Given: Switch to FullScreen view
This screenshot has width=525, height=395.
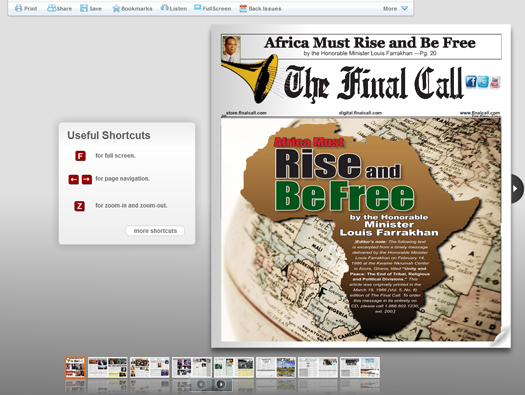Looking at the screenshot, I should click(213, 8).
